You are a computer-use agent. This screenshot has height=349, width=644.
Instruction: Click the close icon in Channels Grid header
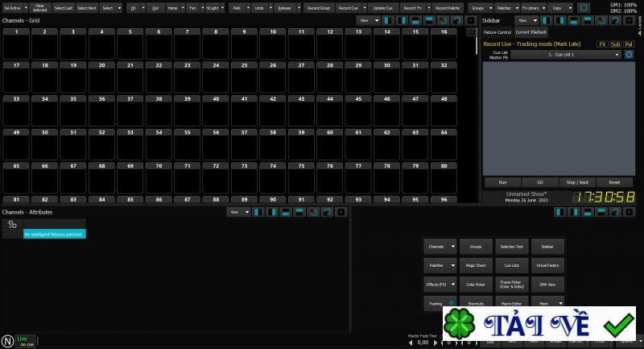coord(470,19)
